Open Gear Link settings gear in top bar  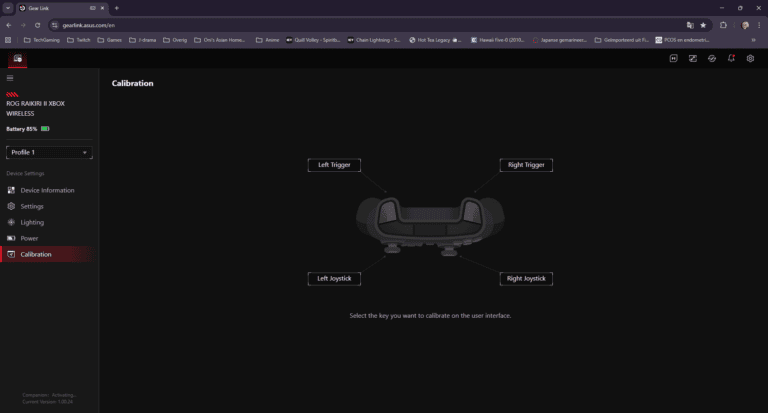750,58
